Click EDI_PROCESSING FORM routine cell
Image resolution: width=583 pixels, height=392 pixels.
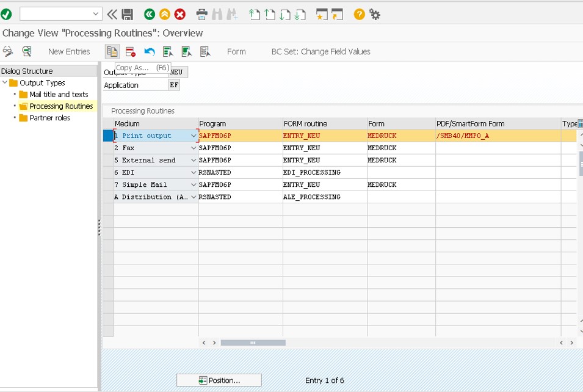tap(325, 173)
